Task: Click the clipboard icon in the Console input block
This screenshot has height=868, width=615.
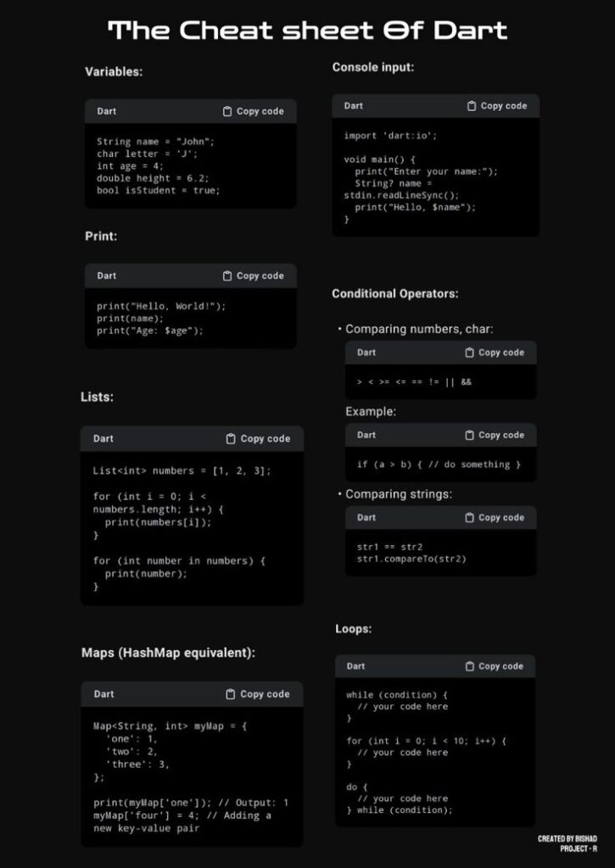Action: point(472,106)
